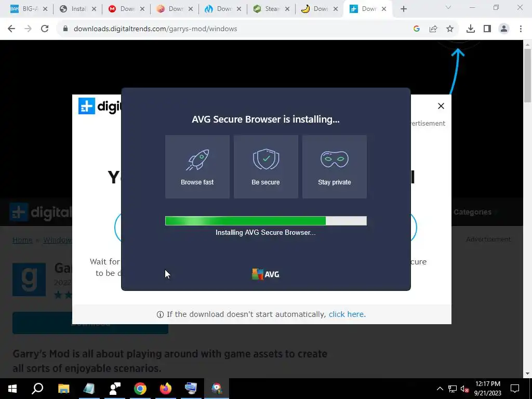Open Firefox from the taskbar
532x399 pixels.
[166, 389]
